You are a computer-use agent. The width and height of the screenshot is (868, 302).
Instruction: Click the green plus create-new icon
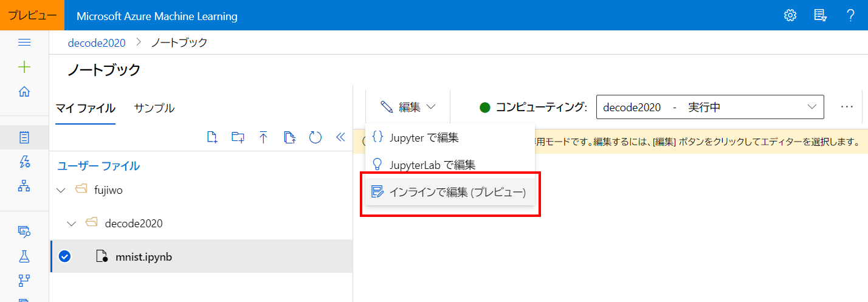click(x=24, y=67)
